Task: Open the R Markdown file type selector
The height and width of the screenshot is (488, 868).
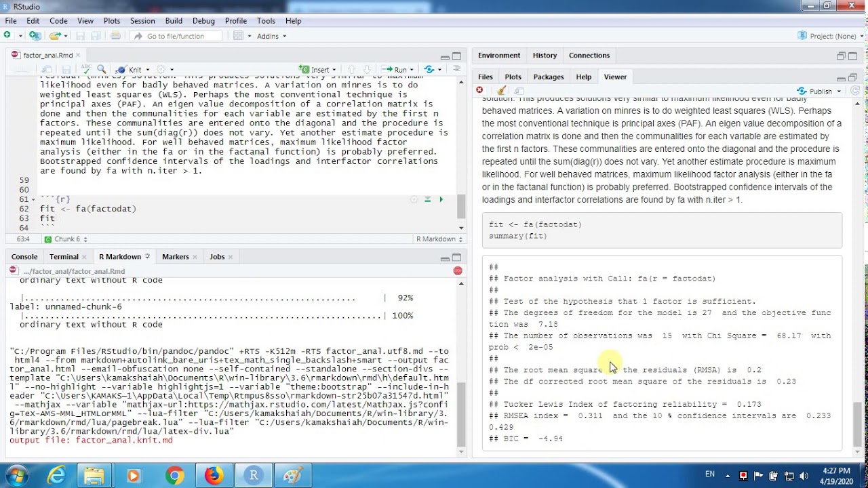Action: 439,239
